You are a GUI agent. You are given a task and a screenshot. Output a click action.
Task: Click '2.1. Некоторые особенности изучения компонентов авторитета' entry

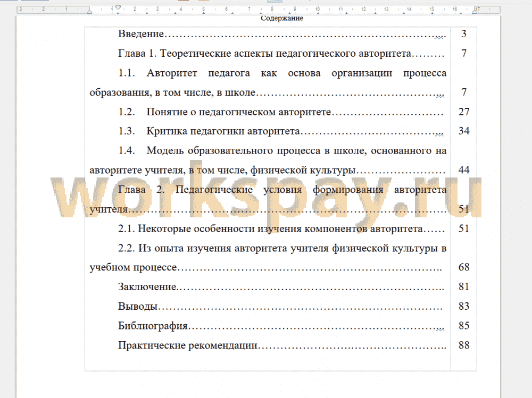(x=281, y=229)
